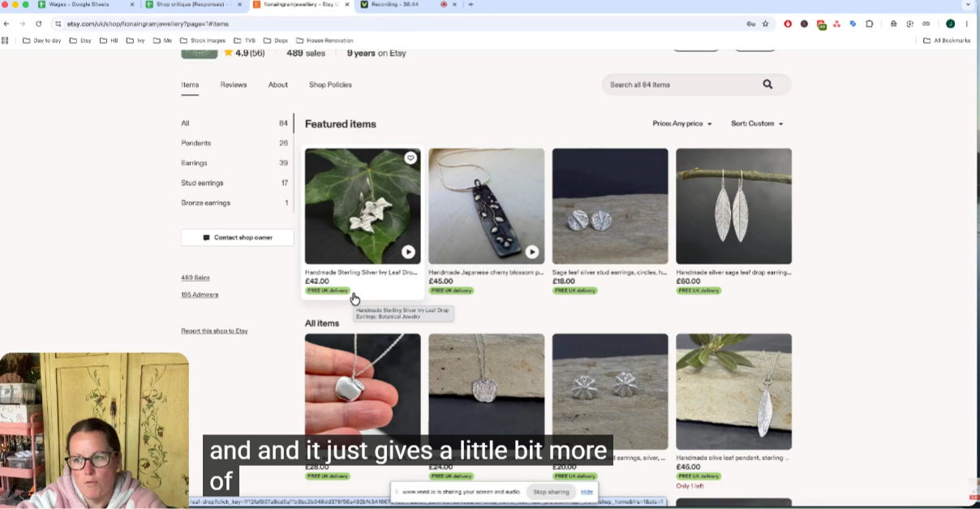This screenshot has height=509, width=980.
Task: Open Handmade olive leaf pendant thumbnail
Action: pyautogui.click(x=733, y=391)
